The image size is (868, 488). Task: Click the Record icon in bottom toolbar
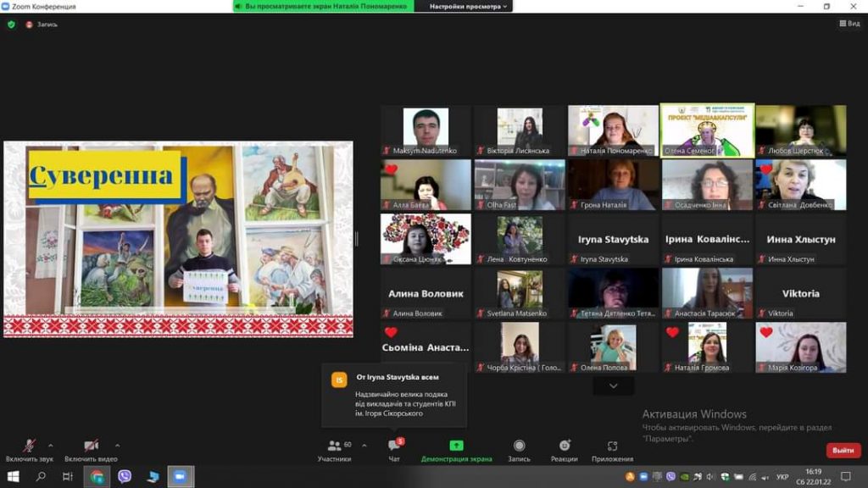click(x=519, y=446)
